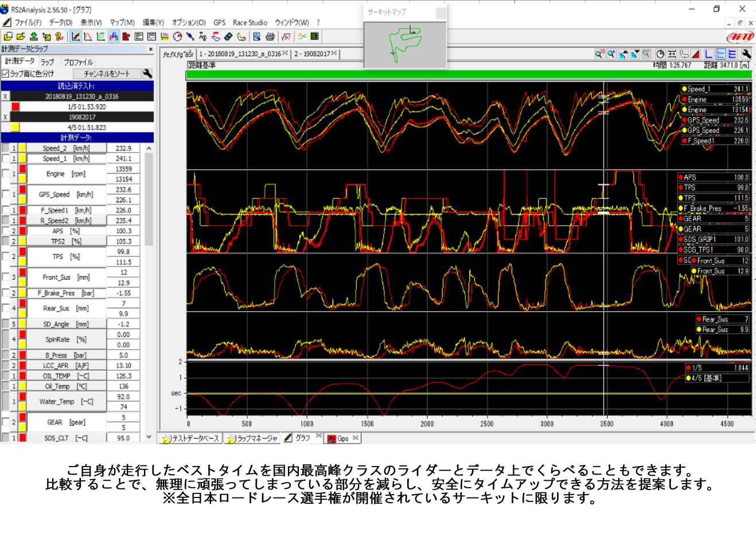The width and height of the screenshot is (756, 533).
Task: Open graph settings with the wrench icon
Action: point(746,54)
